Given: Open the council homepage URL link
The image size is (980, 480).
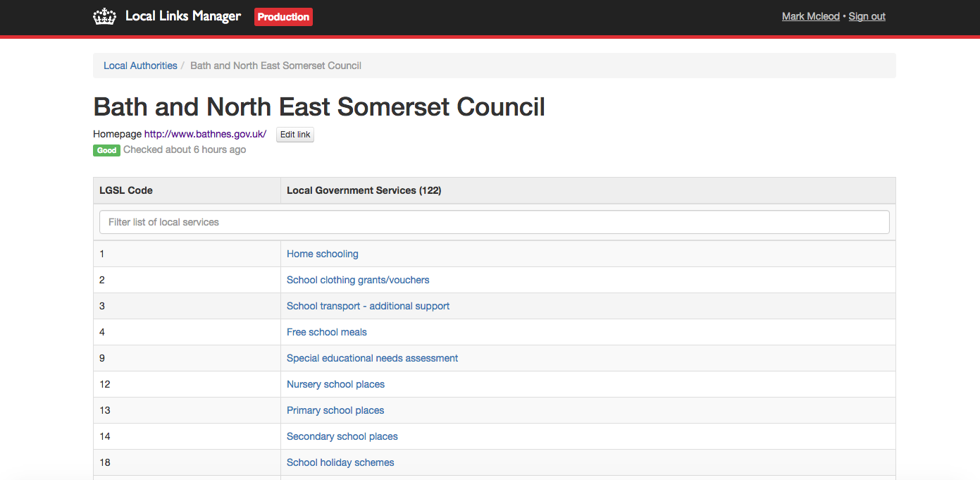Looking at the screenshot, I should pyautogui.click(x=204, y=133).
